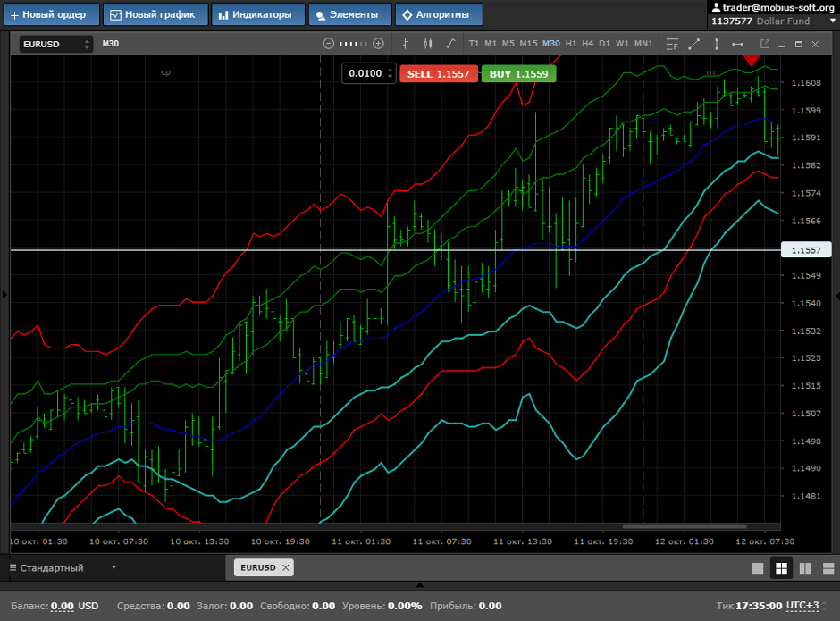Click the Новый график button
840x621 pixels.
coord(155,14)
